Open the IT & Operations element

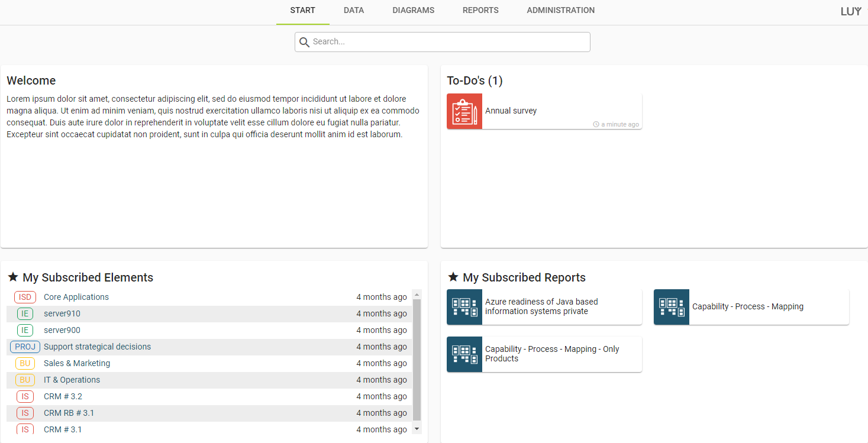(x=72, y=380)
